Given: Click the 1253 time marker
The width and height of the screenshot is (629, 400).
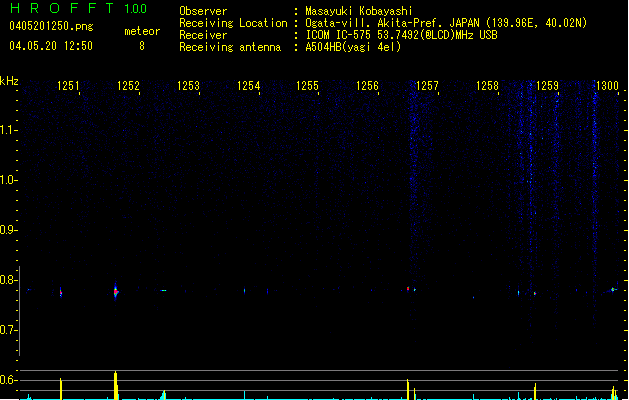Looking at the screenshot, I should pos(188,86).
